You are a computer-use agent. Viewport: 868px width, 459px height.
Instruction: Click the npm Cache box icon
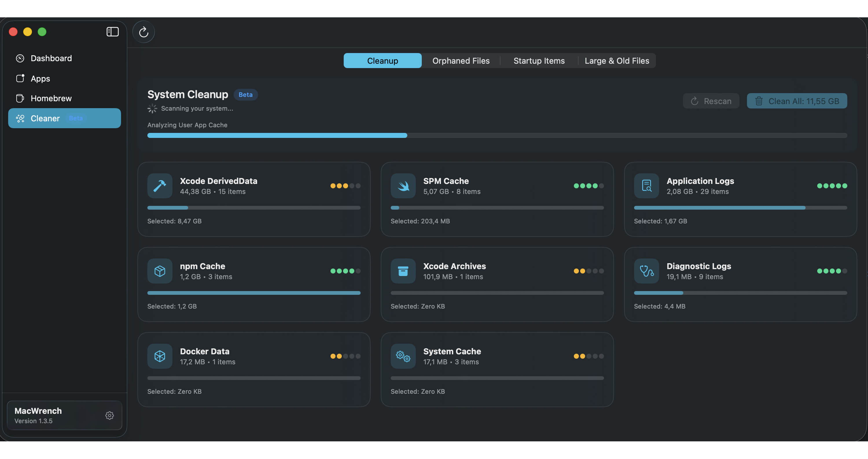160,271
